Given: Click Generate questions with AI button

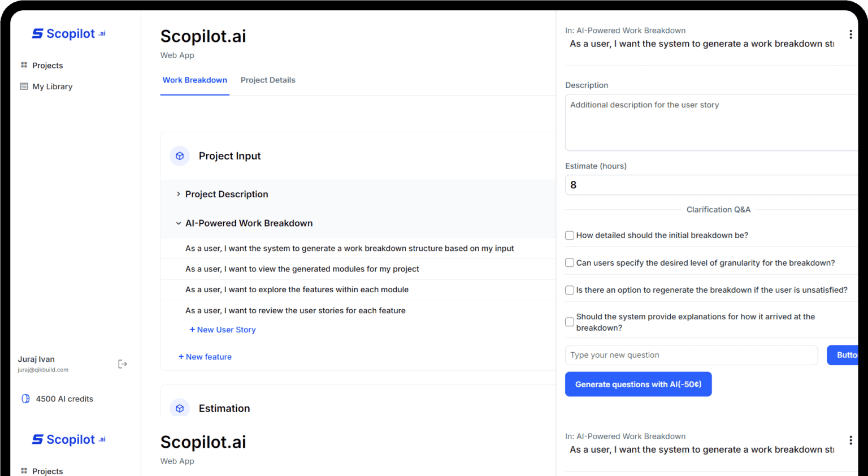Looking at the screenshot, I should click(638, 384).
